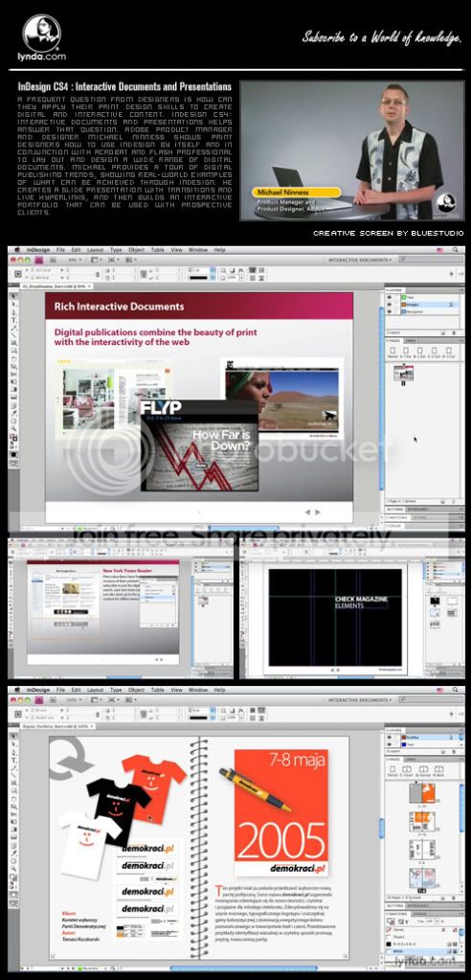Click reference point locator in DropShadow control panel
This screenshot has width=471, height=980.
[17, 273]
